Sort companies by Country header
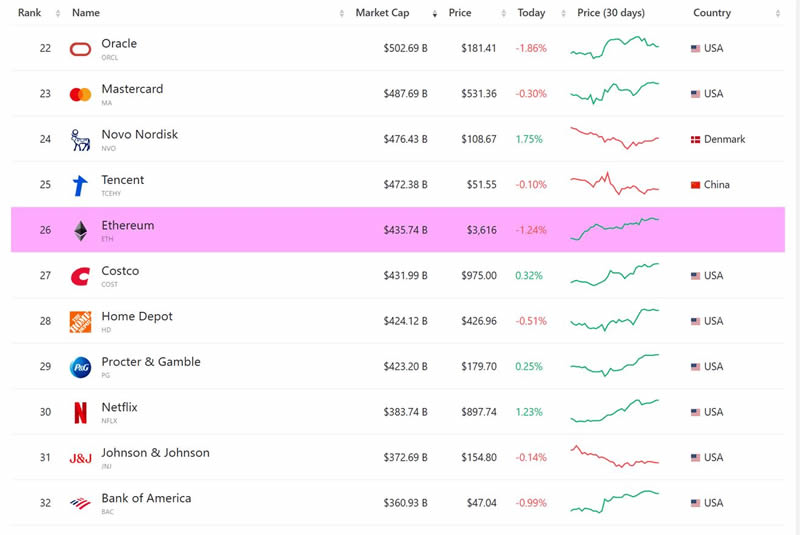The width and height of the screenshot is (800, 535). pyautogui.click(x=712, y=13)
